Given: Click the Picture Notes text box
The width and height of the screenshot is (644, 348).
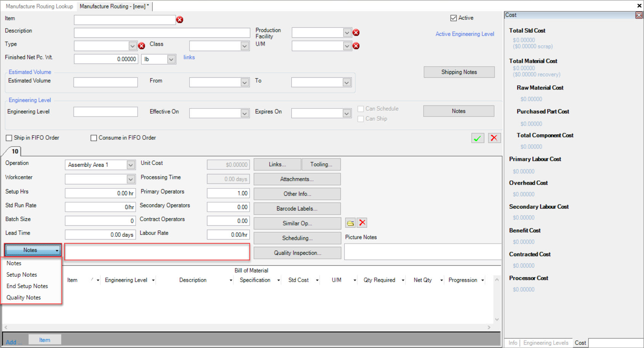Looking at the screenshot, I should (422, 252).
